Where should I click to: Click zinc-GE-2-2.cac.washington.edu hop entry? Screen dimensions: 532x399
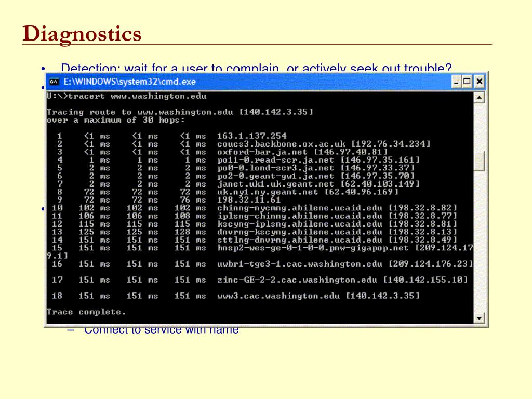pos(342,280)
